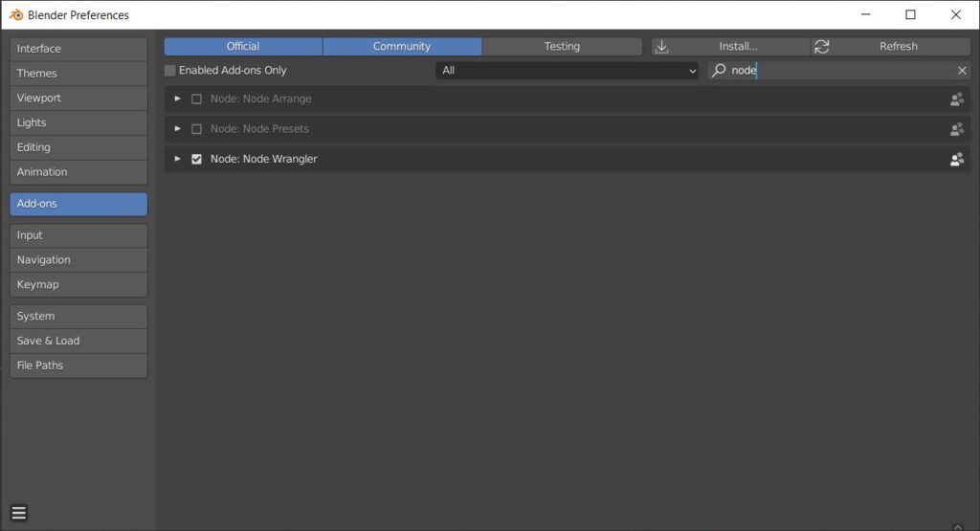
Task: Click the small arrow at window bottom-right
Action: [957, 526]
